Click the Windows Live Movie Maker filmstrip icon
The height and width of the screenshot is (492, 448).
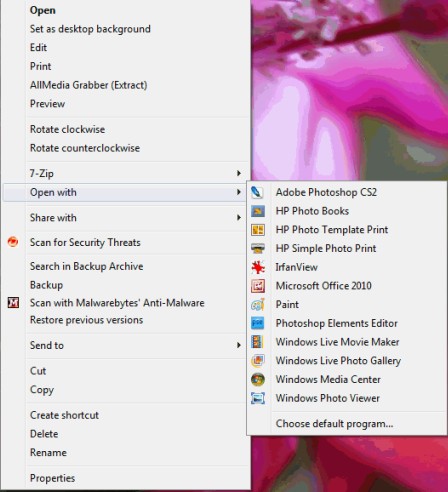pyautogui.click(x=258, y=342)
